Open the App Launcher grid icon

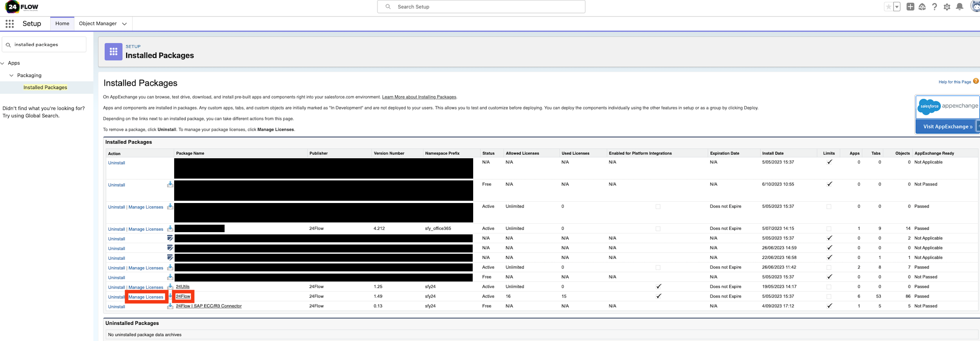click(10, 24)
